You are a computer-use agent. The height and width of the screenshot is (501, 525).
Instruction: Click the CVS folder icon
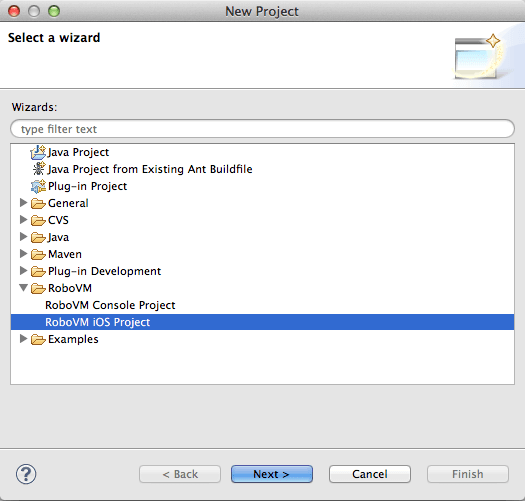38,220
